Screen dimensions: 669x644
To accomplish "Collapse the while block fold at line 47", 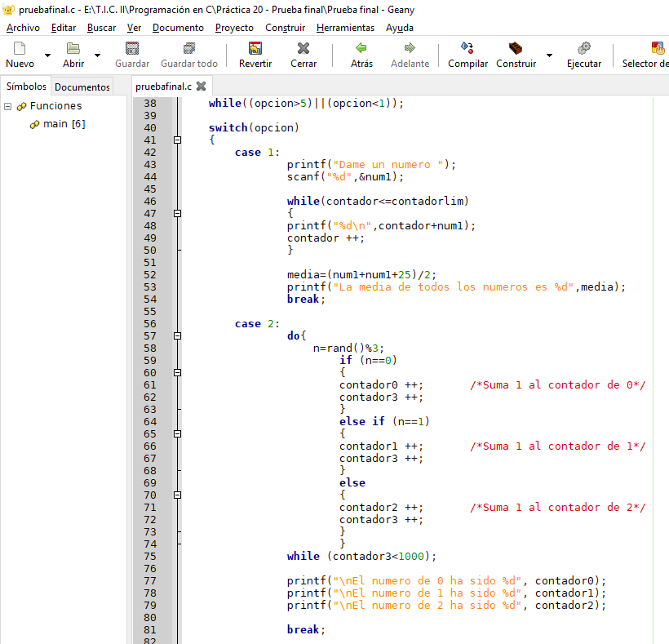I will click(178, 213).
